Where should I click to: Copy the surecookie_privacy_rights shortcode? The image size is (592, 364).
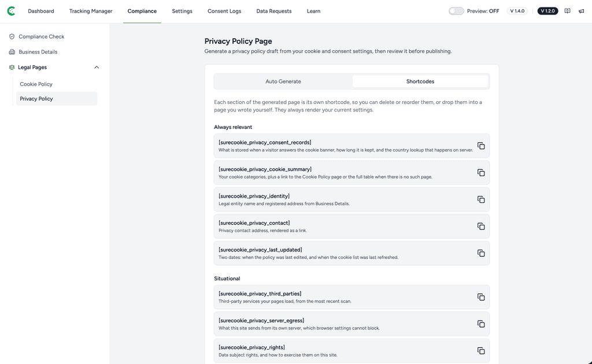coord(481,351)
